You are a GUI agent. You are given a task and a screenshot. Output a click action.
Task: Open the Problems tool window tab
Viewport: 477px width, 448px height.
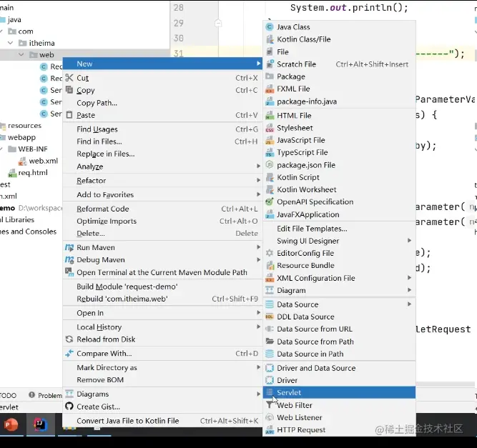[45, 395]
